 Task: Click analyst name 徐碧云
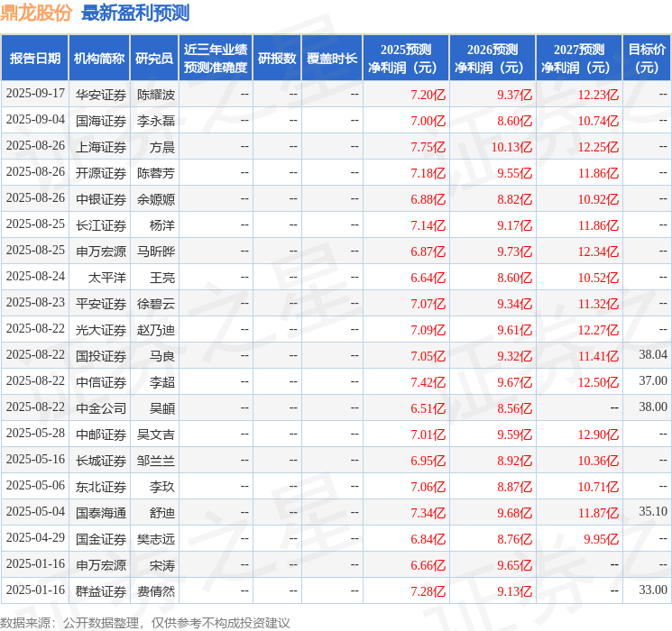pyautogui.click(x=156, y=304)
